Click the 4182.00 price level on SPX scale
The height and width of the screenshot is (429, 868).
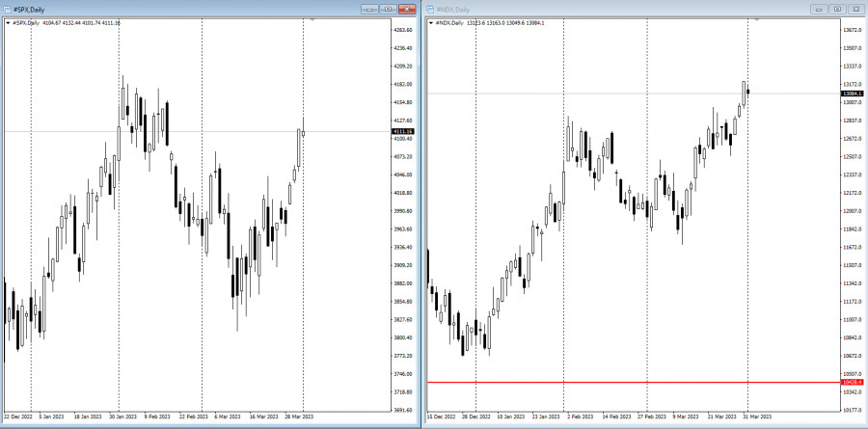tap(402, 84)
